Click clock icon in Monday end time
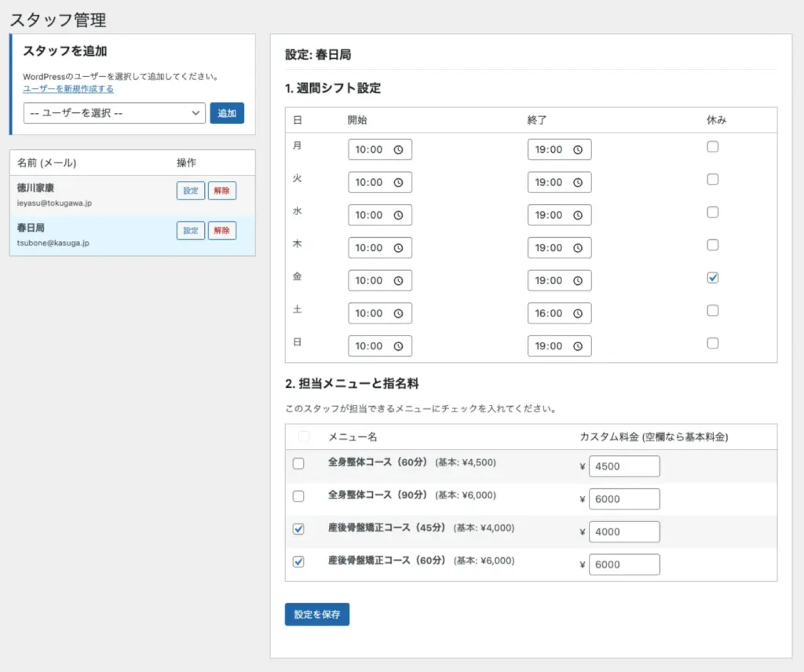This screenshot has width=804, height=672. 578,150
